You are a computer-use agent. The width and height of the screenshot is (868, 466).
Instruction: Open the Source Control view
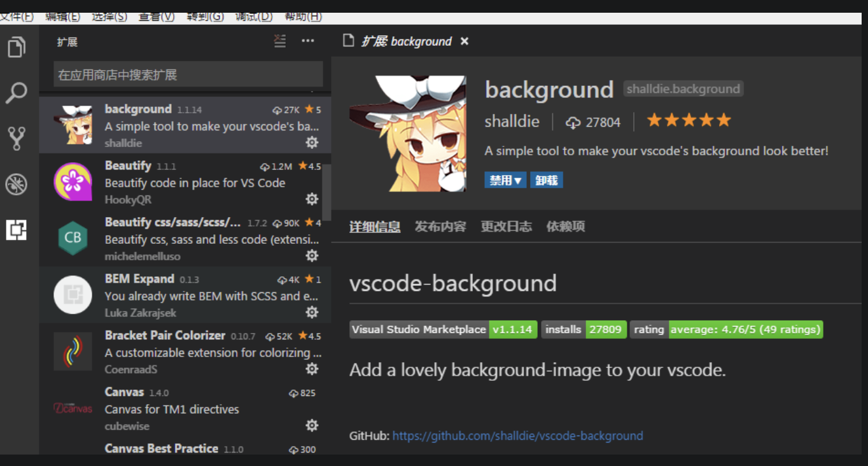click(x=17, y=138)
